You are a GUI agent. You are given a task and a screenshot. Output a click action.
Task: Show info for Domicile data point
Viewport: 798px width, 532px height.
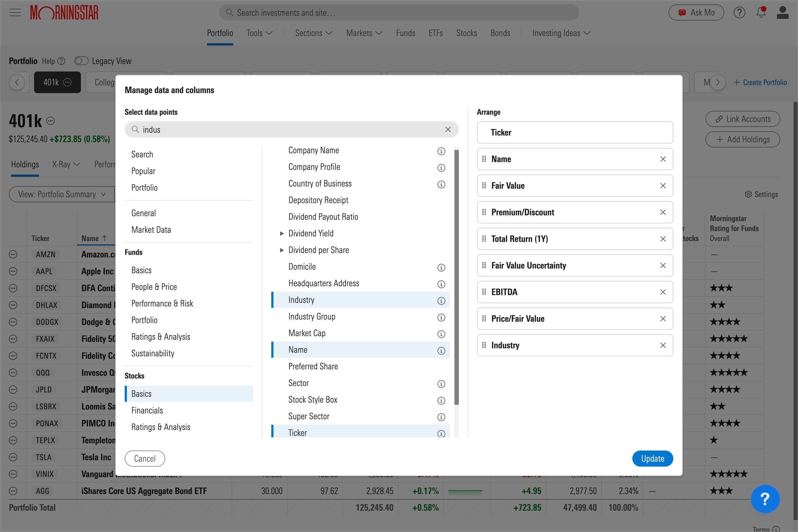pyautogui.click(x=441, y=268)
